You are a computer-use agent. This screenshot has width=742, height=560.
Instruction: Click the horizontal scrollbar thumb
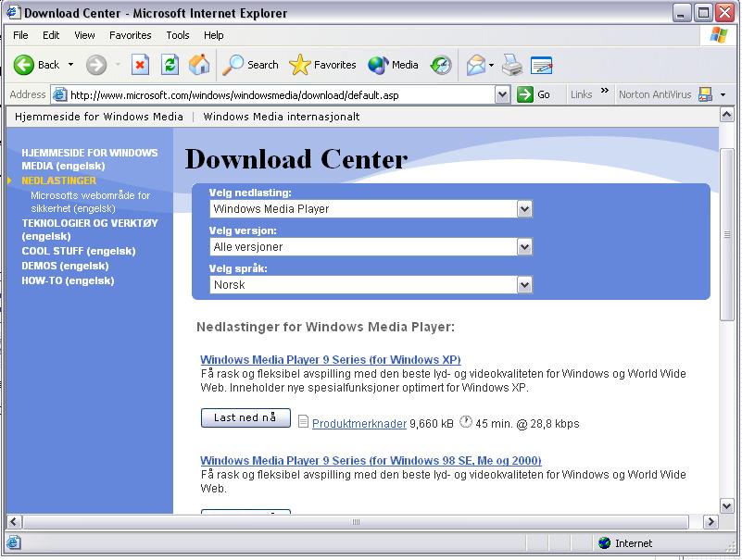click(x=356, y=522)
